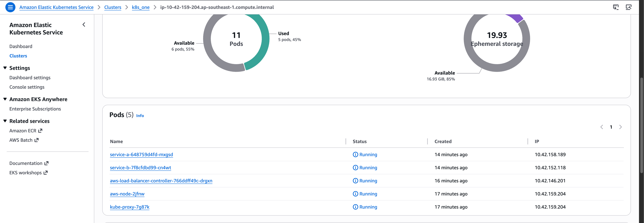Screen dimensions: 644x223
Task: Click the screen search icon at top right
Action: pyautogui.click(x=629, y=7)
